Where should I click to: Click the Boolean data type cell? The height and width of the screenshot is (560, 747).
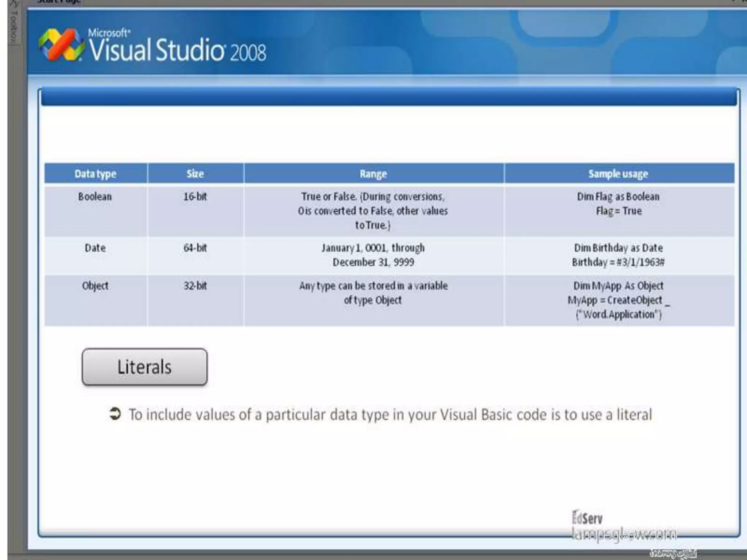pyautogui.click(x=96, y=211)
